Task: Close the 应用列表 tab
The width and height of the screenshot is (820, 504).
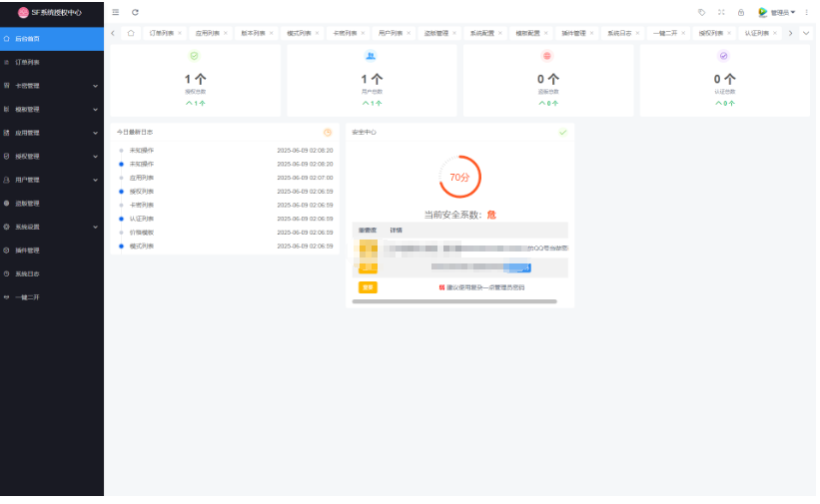Action: click(226, 33)
